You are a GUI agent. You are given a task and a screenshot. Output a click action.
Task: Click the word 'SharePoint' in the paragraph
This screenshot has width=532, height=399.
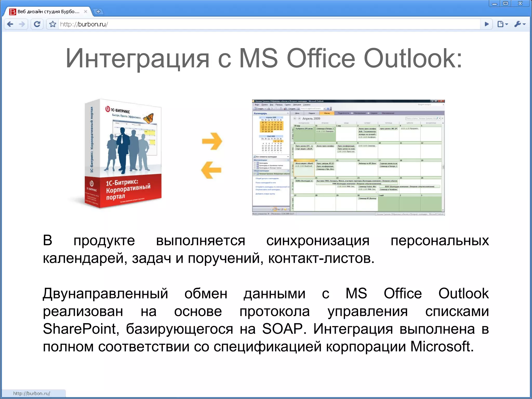[81, 329]
